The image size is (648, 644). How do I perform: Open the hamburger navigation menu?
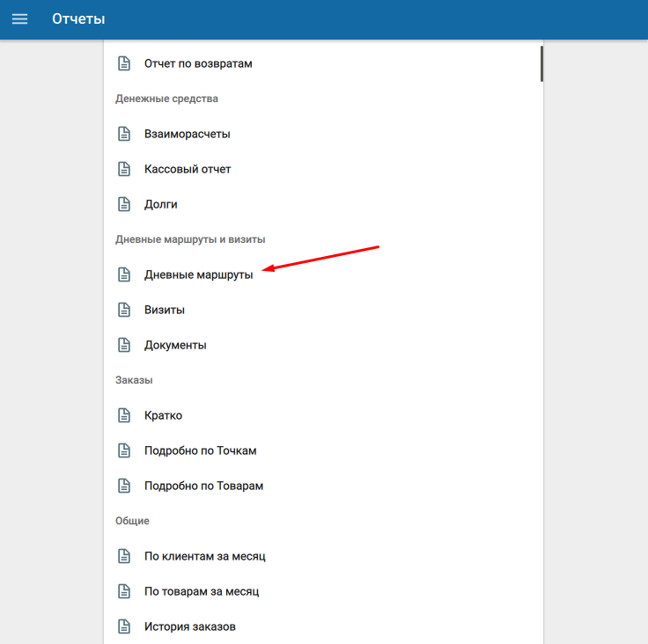19,18
